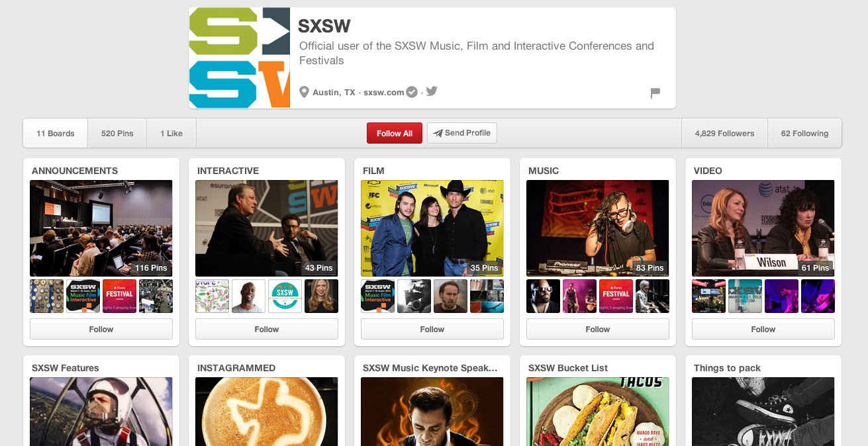Open the last purple concert thumbnail under VIDEO
Image resolution: width=868 pixels, height=446 pixels.
(x=818, y=296)
